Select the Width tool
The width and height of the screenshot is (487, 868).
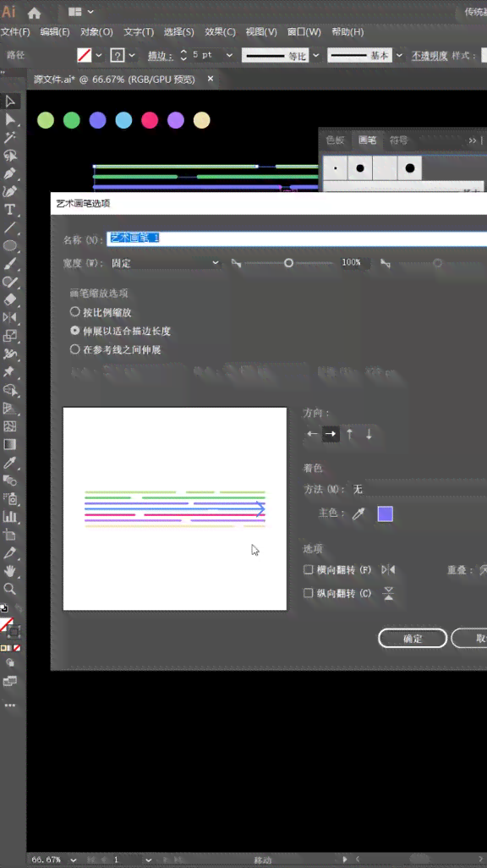10,354
